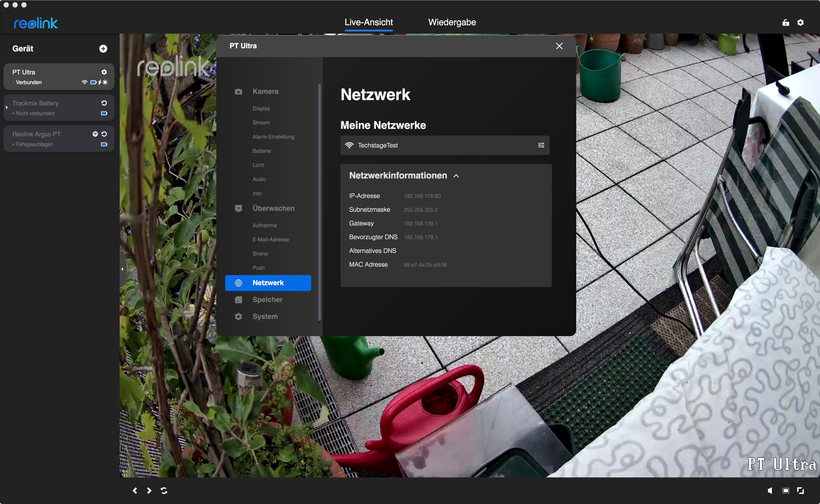Go to next camera page arrow
The width and height of the screenshot is (820, 504).
pos(149,490)
